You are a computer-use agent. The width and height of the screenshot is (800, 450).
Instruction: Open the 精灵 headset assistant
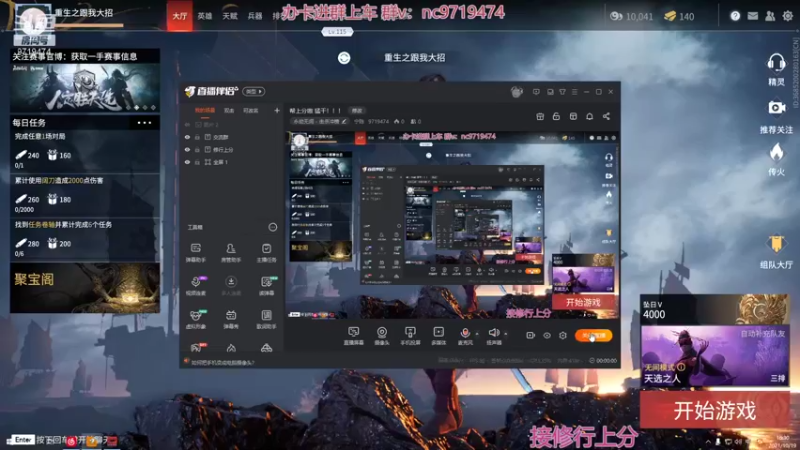pos(776,69)
